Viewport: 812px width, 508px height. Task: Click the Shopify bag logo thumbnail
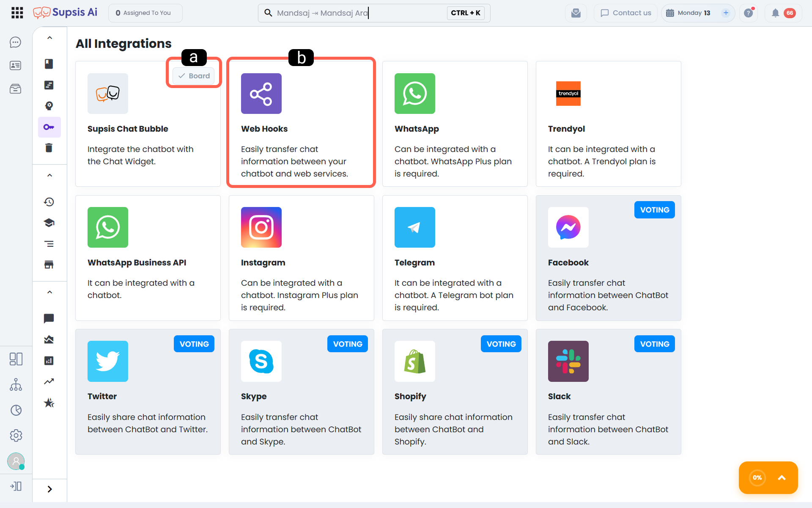(415, 362)
